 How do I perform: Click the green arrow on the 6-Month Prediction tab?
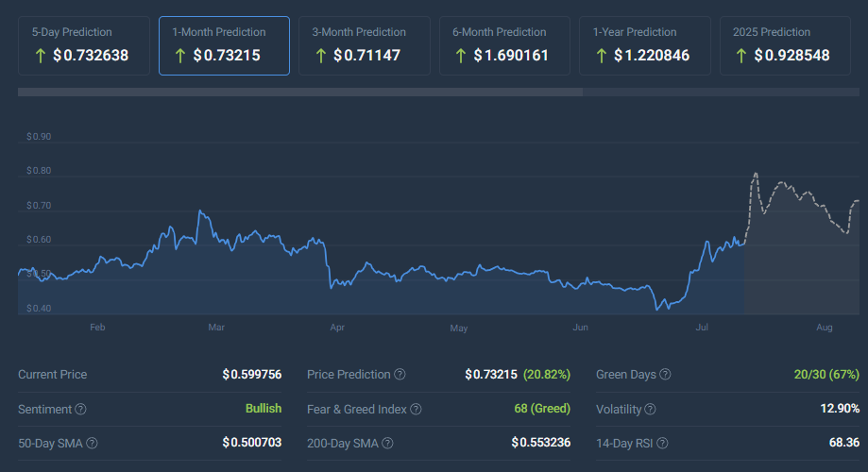461,56
